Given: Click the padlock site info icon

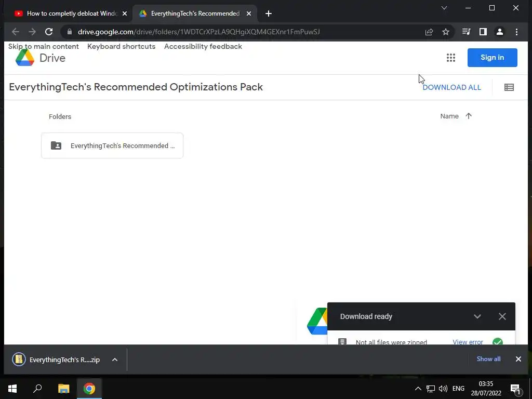Looking at the screenshot, I should (x=70, y=32).
